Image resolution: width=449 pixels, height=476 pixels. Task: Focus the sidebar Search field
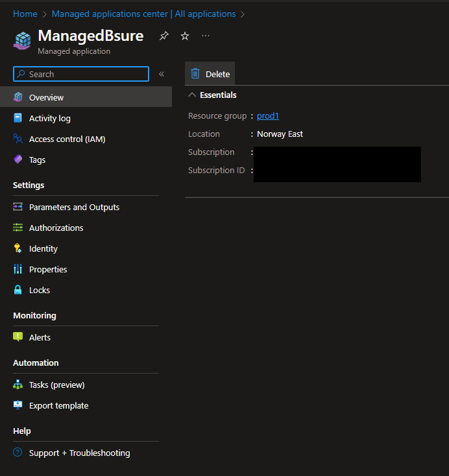(x=86, y=74)
